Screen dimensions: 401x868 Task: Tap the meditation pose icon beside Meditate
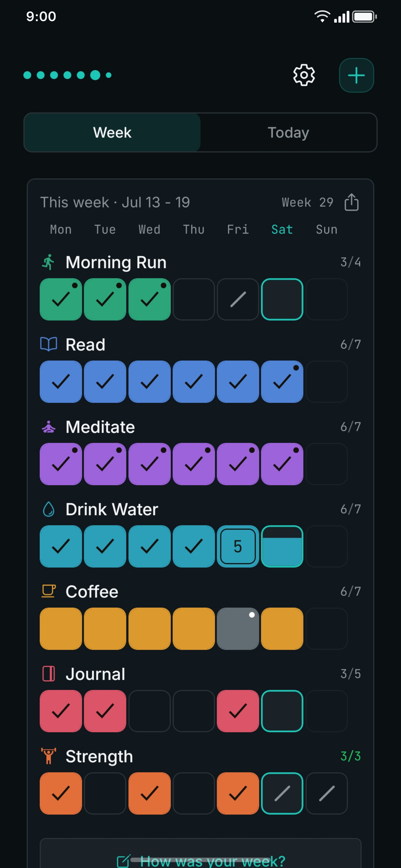pyautogui.click(x=49, y=427)
